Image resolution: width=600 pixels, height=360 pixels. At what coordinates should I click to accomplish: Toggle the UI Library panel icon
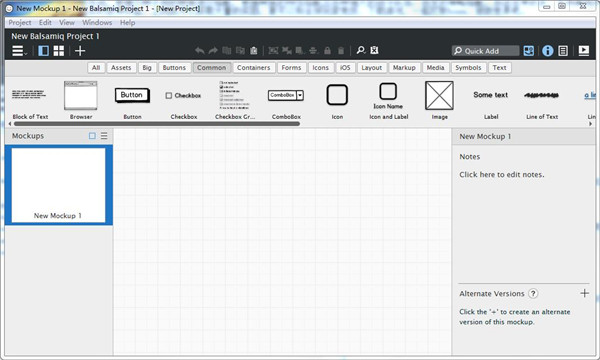tap(529, 51)
